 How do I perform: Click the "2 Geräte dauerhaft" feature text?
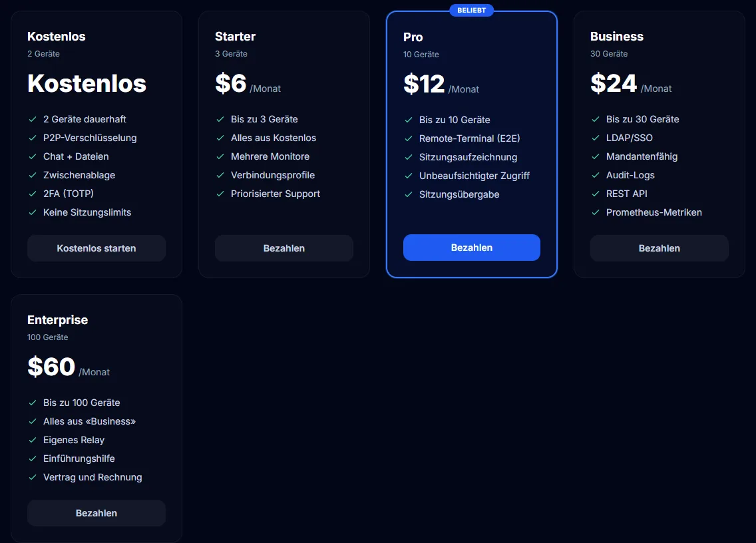pyautogui.click(x=85, y=119)
